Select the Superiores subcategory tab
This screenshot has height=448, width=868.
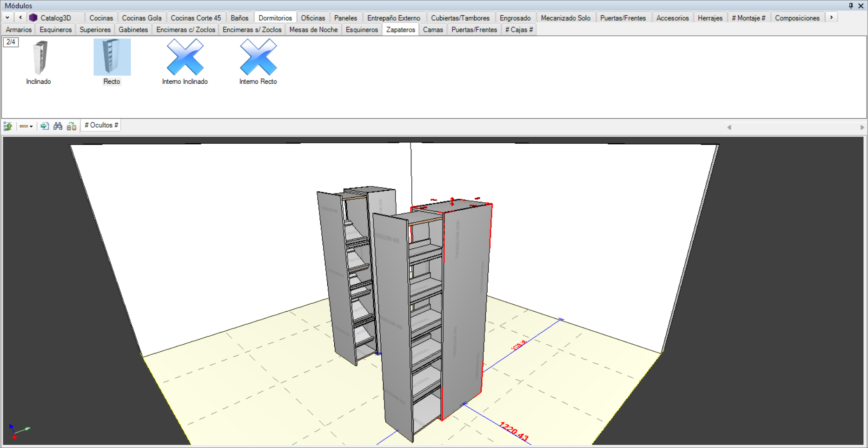point(95,29)
